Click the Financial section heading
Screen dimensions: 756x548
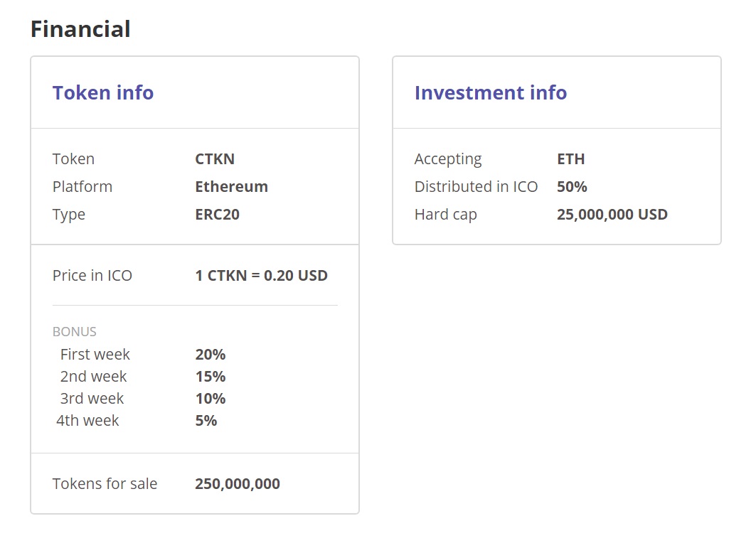point(80,29)
